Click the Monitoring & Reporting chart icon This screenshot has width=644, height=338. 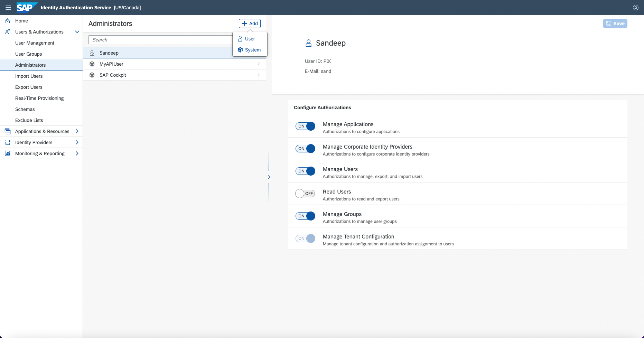8,153
